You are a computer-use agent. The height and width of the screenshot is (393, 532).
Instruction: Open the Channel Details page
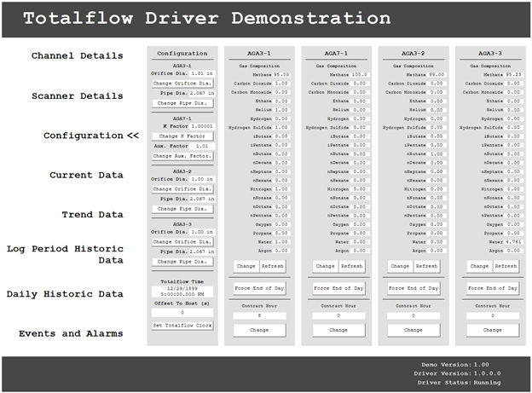(77, 55)
